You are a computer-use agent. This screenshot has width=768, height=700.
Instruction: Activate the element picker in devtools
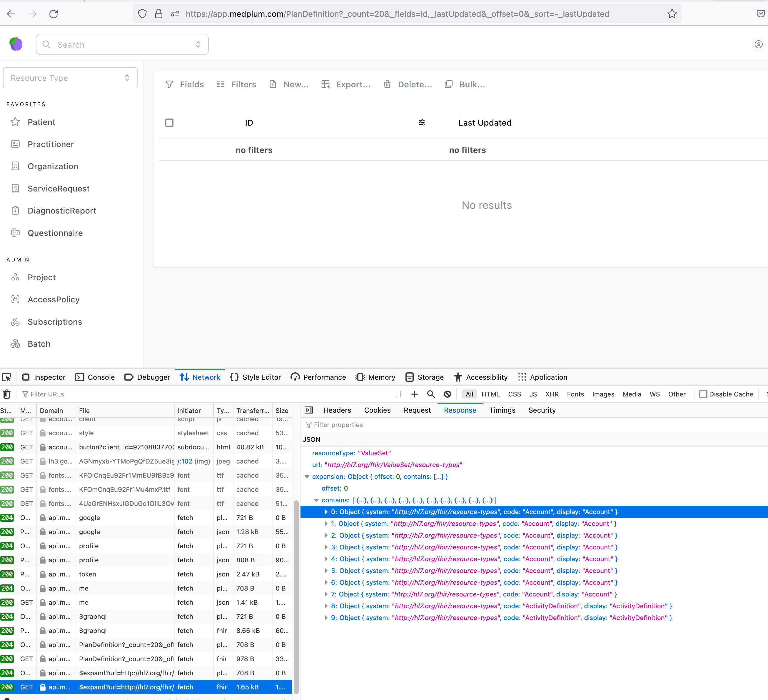click(7, 377)
